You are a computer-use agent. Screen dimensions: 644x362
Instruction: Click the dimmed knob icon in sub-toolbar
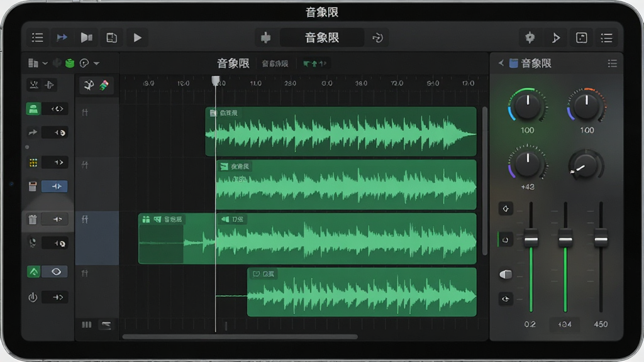pyautogui.click(x=57, y=63)
